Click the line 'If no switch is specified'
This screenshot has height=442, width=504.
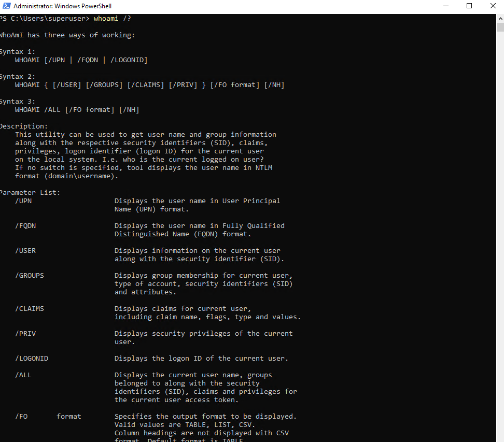coord(143,168)
